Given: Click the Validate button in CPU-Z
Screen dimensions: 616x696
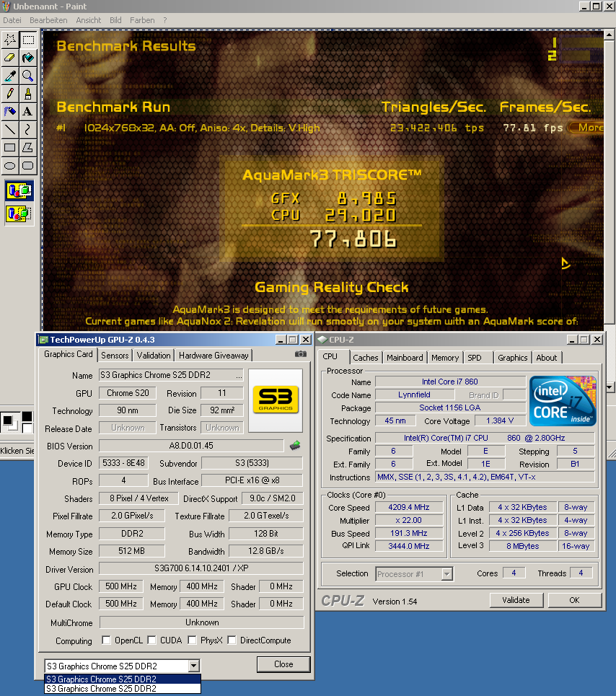Looking at the screenshot, I should [x=516, y=600].
